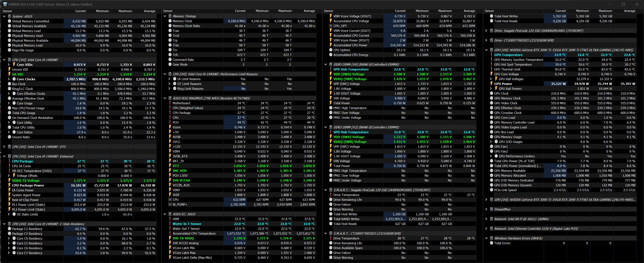
Task: Click the bolt icon beside VRM Vcore Voltage (VOUT)
Action: 331,16
